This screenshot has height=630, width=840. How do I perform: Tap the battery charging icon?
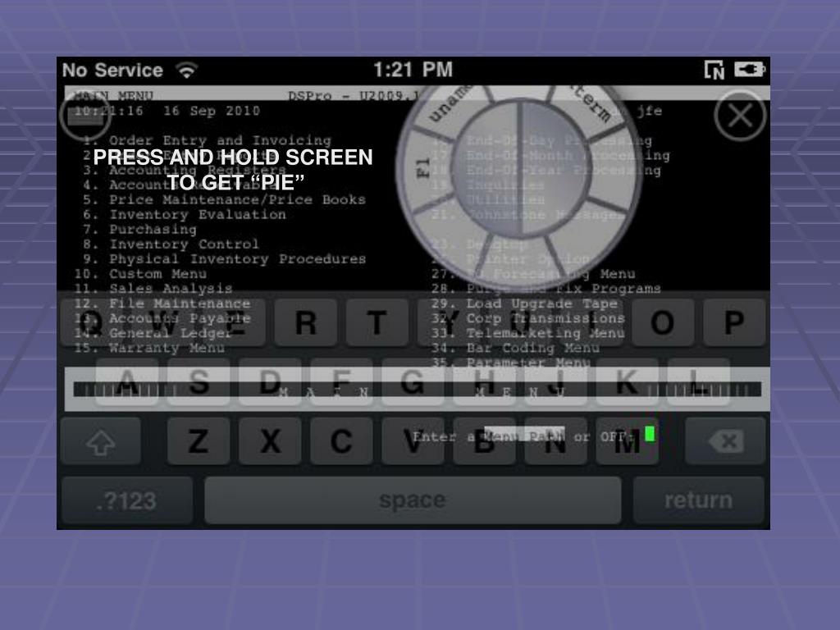click(x=750, y=70)
